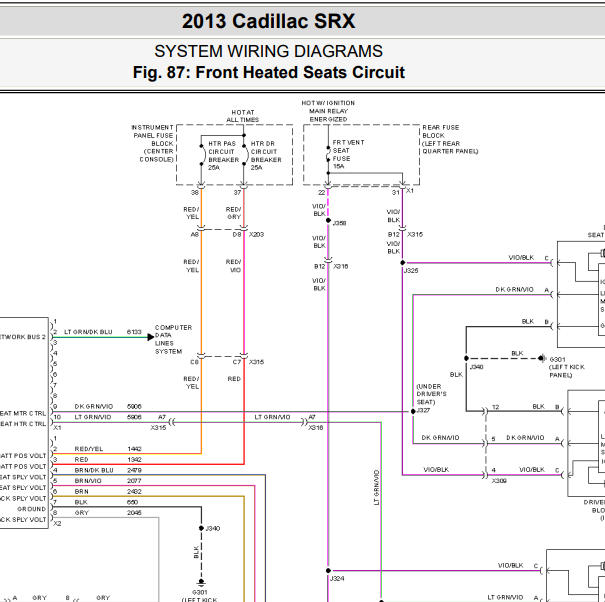605x602 pixels.
Task: Click connector label 'X309'
Action: pos(499,481)
